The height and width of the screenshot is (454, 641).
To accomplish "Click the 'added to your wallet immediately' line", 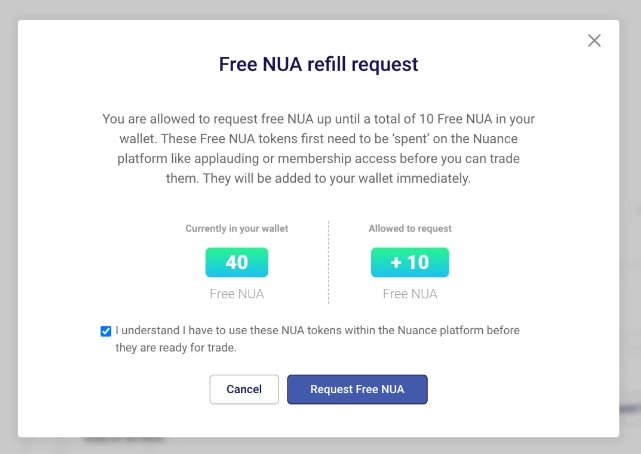I will click(318, 179).
